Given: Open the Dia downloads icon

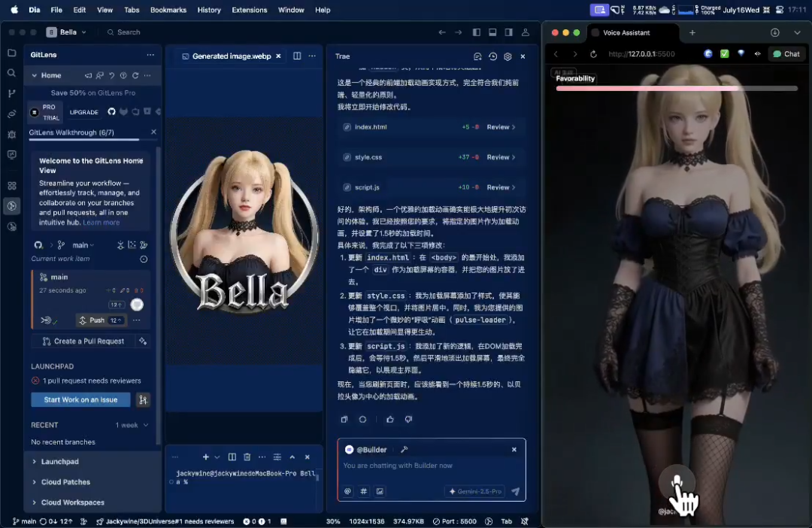Looking at the screenshot, I should point(774,32).
